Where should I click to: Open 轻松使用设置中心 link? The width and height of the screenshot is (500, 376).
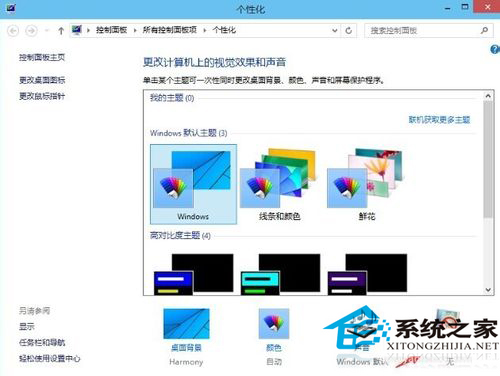pyautogui.click(x=50, y=358)
